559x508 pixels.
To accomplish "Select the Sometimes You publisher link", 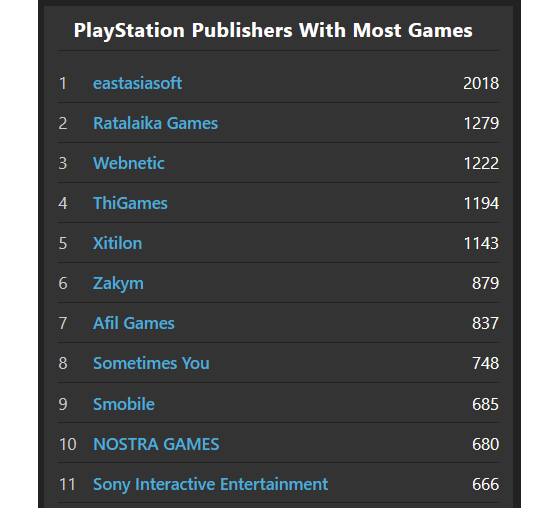I will point(151,363).
